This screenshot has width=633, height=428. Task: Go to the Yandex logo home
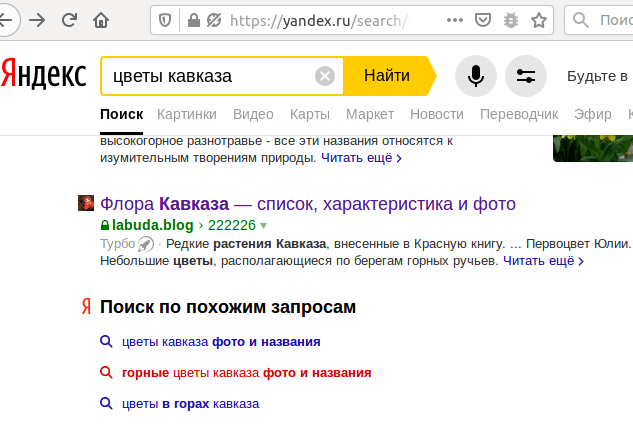tap(44, 74)
